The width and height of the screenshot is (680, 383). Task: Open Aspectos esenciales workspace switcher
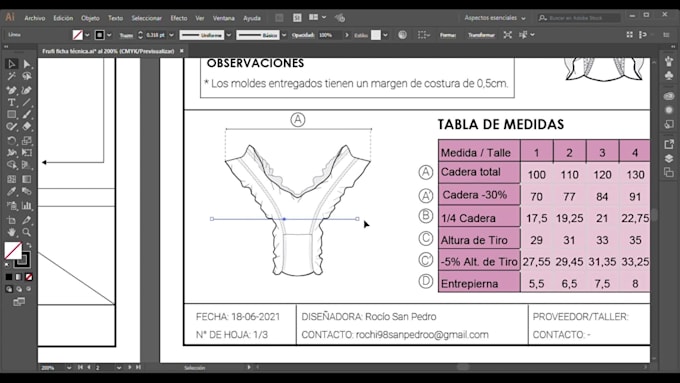pos(494,18)
